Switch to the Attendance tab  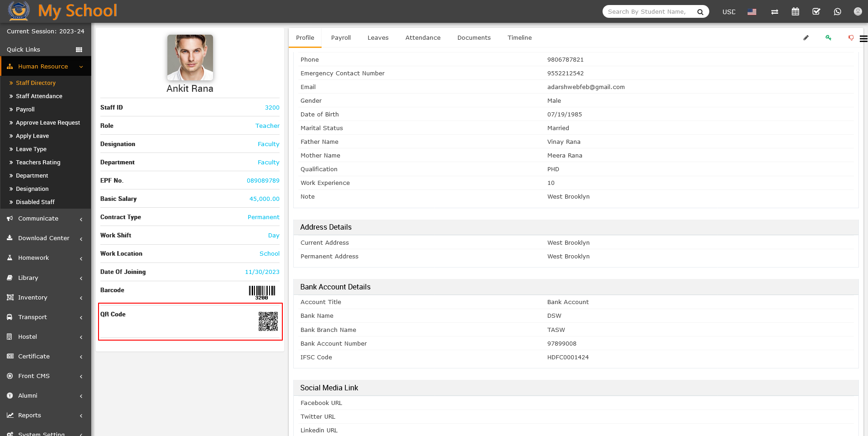click(423, 38)
